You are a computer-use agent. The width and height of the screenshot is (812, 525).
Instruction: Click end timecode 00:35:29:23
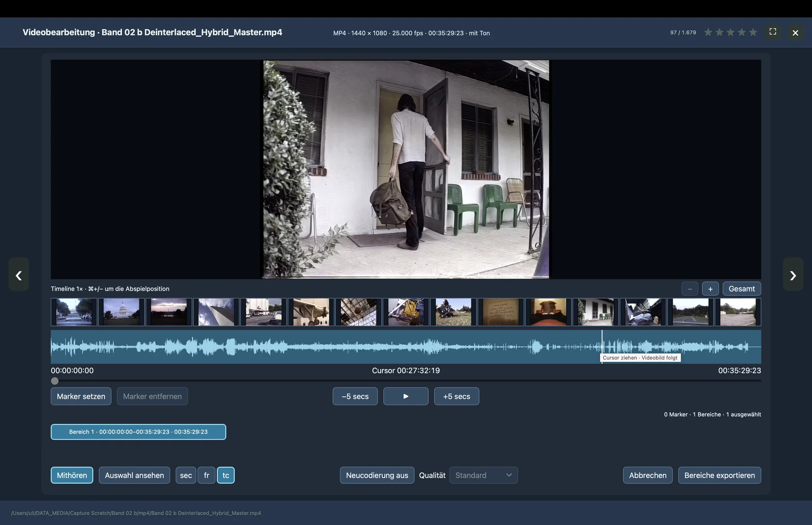(739, 371)
